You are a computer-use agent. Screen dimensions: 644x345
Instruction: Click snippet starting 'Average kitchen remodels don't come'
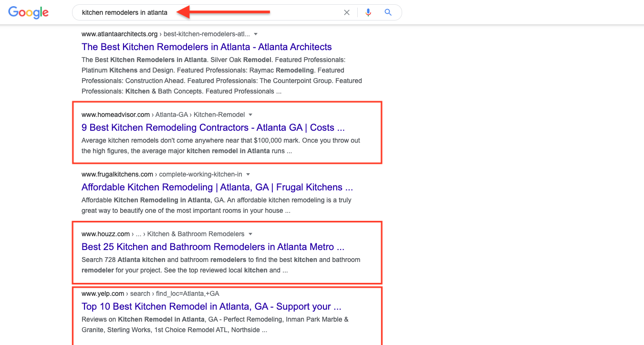pyautogui.click(x=221, y=146)
